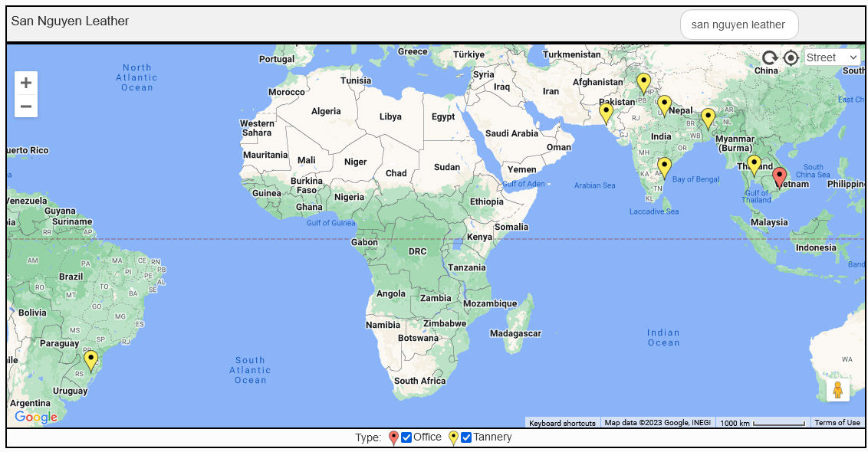The width and height of the screenshot is (868, 452).
Task: Select the Tannery marker near Bay of Bengal
Action: [x=665, y=167]
